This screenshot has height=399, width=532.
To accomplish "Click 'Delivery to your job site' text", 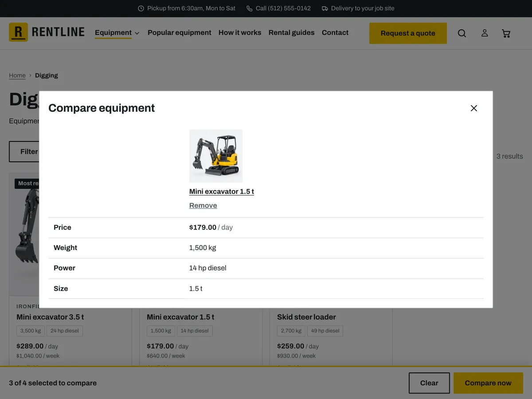I will tap(363, 8).
